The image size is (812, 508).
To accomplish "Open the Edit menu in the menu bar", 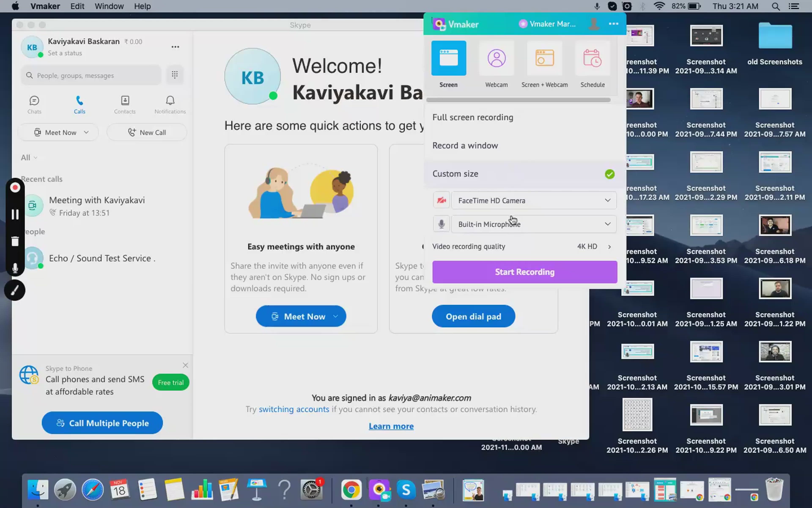I will coord(77,6).
